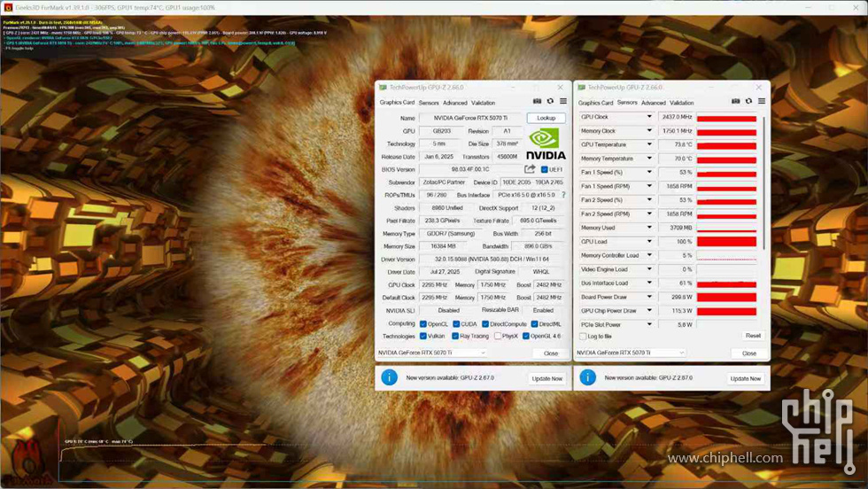Toggle the DirectML checkbox

coord(534,324)
